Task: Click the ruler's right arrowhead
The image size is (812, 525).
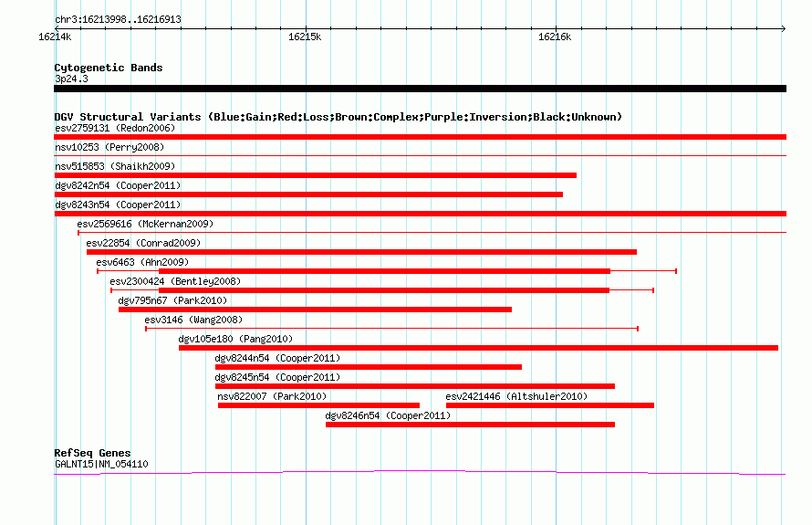Action: coord(784,28)
